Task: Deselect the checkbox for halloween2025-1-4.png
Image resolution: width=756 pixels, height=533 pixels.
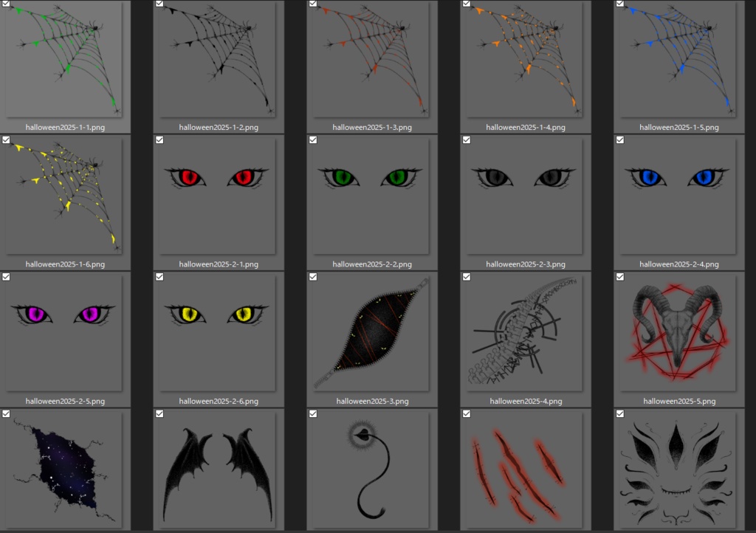Action: click(467, 4)
